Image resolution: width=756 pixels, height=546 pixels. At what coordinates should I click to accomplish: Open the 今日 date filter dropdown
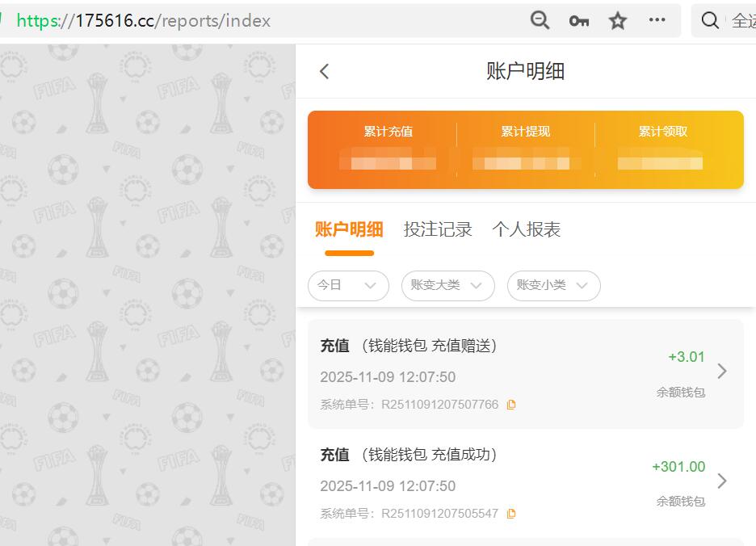pos(348,286)
